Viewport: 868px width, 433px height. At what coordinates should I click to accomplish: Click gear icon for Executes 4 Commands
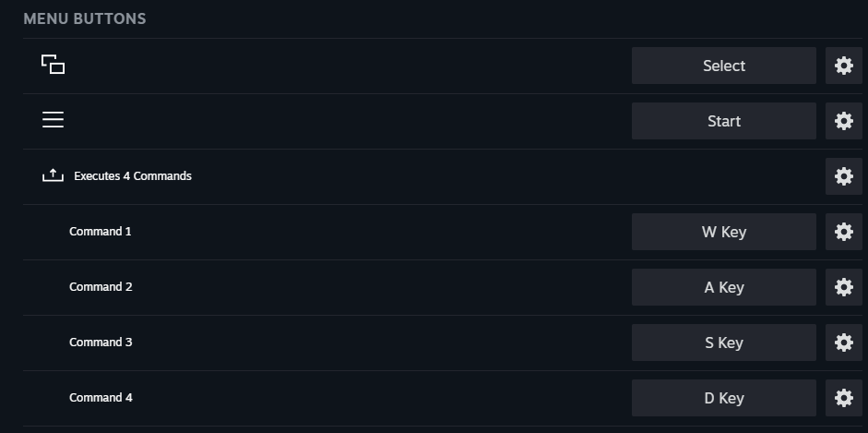click(843, 176)
